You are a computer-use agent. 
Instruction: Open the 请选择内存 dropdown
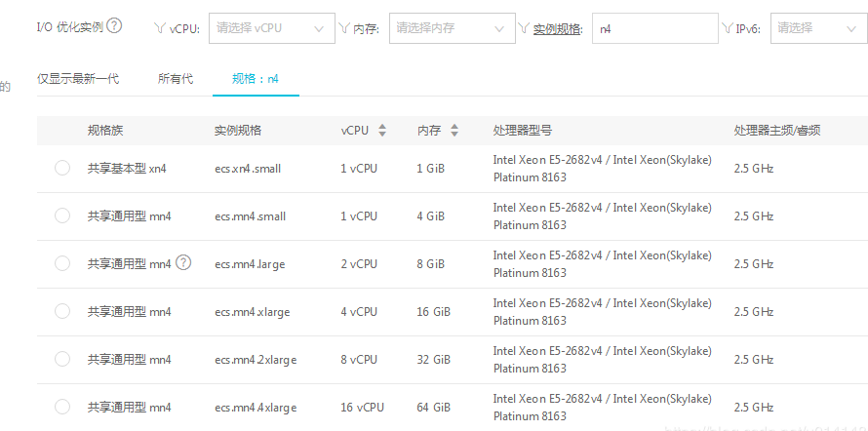point(453,28)
